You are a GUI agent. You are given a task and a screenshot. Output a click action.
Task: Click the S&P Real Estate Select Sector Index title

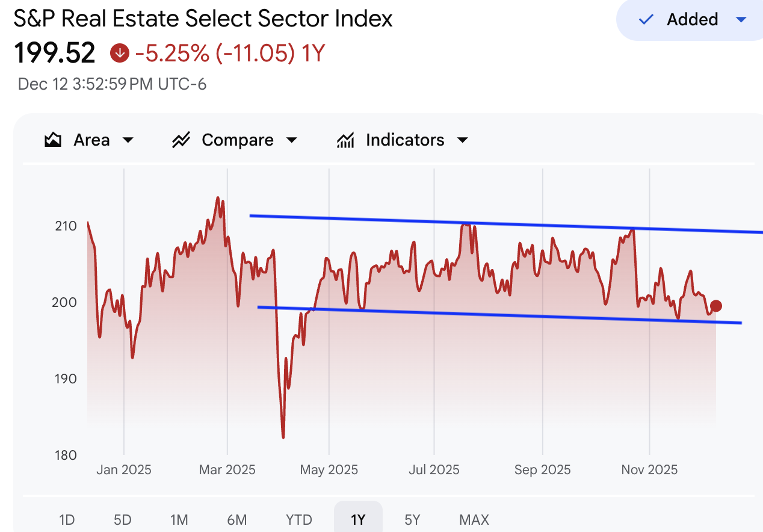coord(203,19)
